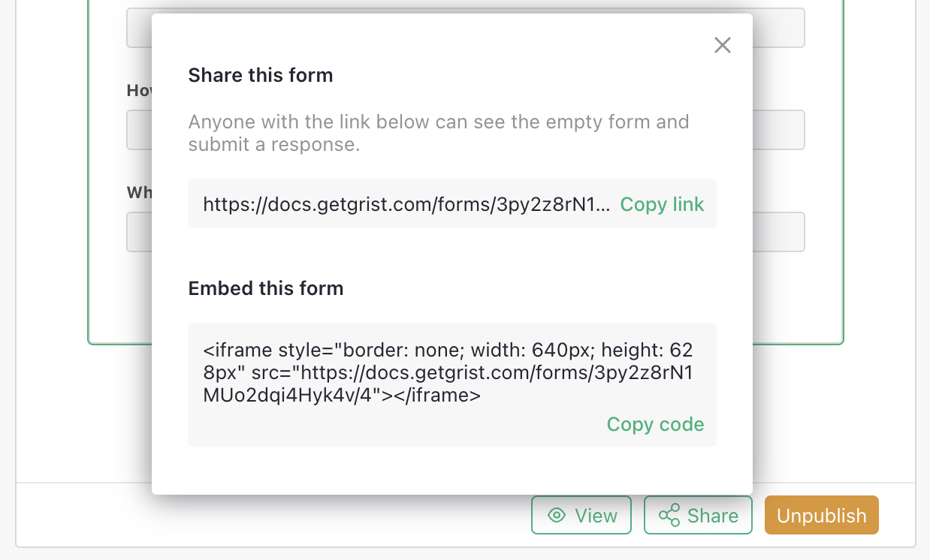Click the embed code container box
The height and width of the screenshot is (560, 930).
click(x=451, y=384)
